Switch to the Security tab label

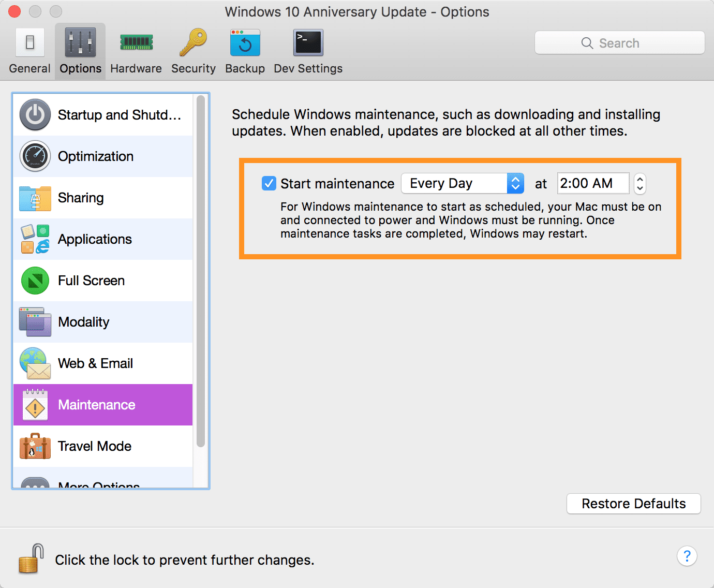point(194,68)
